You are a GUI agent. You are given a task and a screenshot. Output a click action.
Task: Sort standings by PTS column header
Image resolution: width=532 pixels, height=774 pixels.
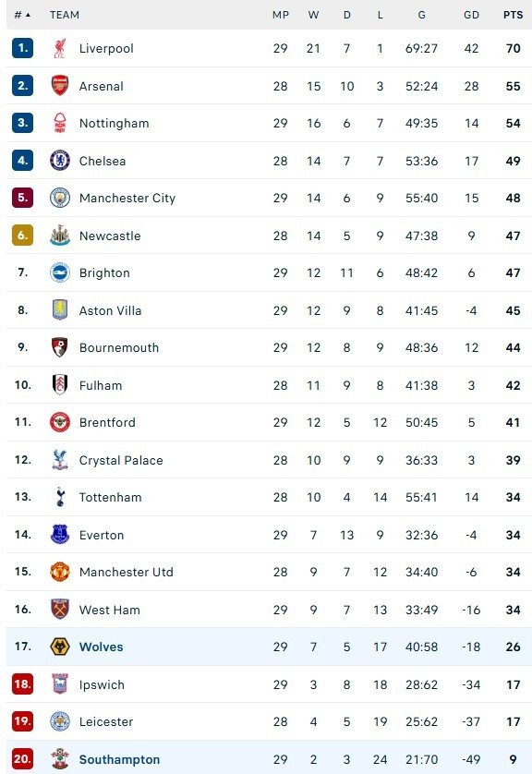coord(513,15)
